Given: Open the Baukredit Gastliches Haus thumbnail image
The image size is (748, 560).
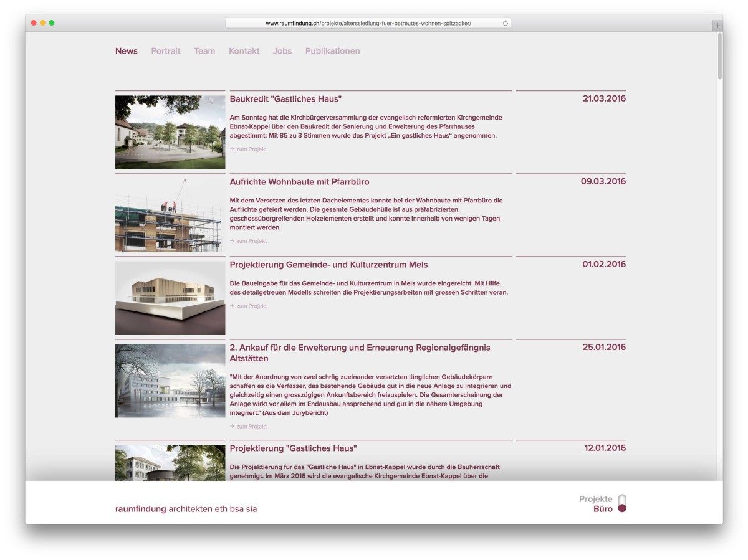Looking at the screenshot, I should [170, 131].
